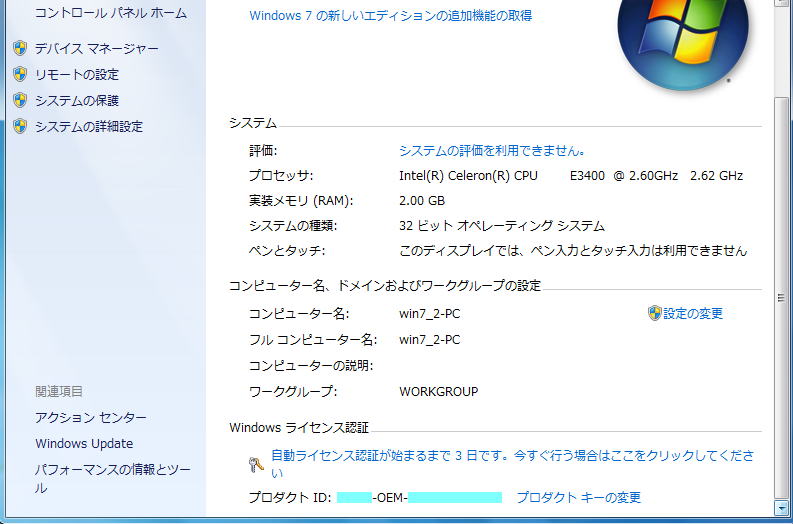Click shield icon beside リモートの設定

point(20,74)
